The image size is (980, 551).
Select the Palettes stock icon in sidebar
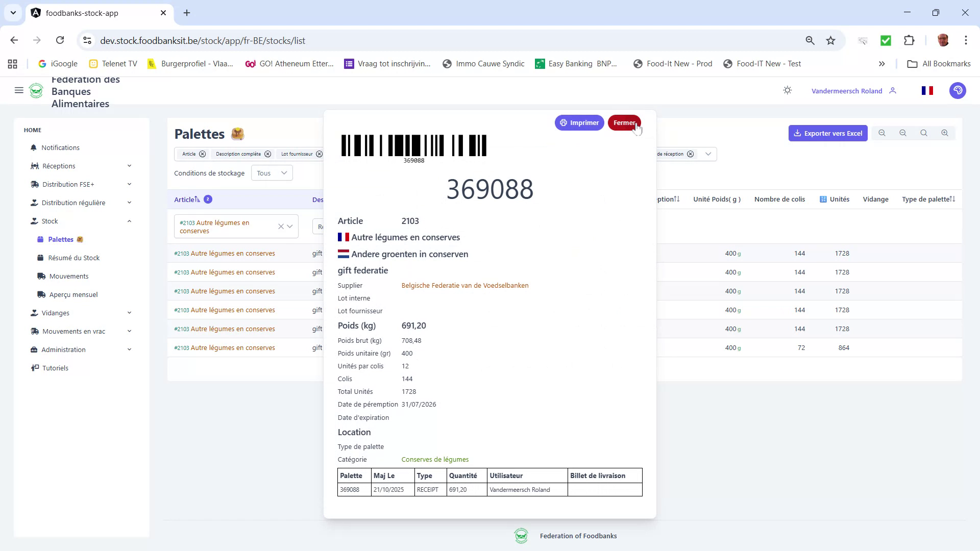click(40, 239)
